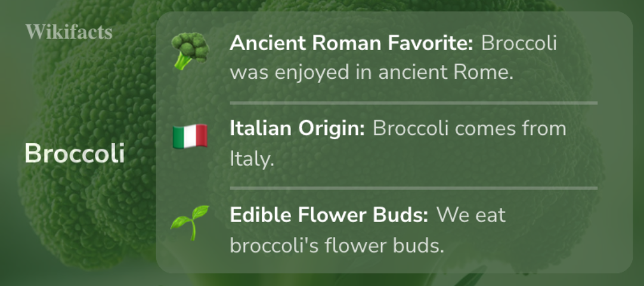Viewport: 644px width, 286px height.
Task: Click the words 'We eat' in third fact
Action: click(x=470, y=215)
